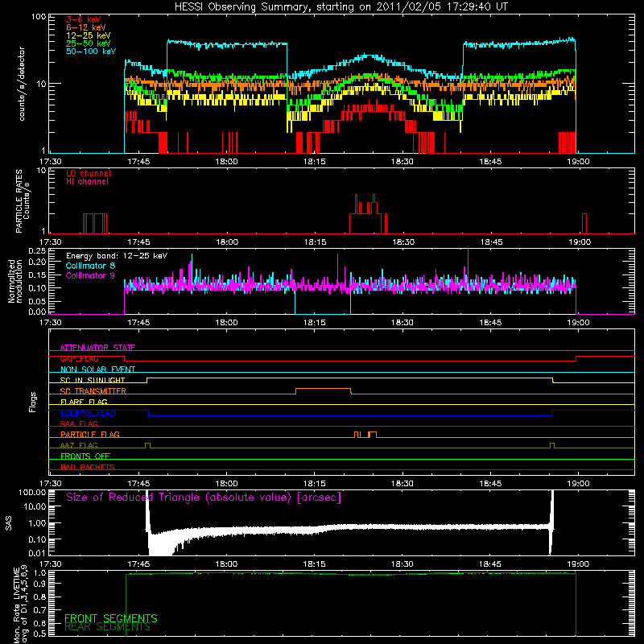This screenshot has width=644, height=644.
Task: Click the SAA_FLAG label
Action: [79, 423]
